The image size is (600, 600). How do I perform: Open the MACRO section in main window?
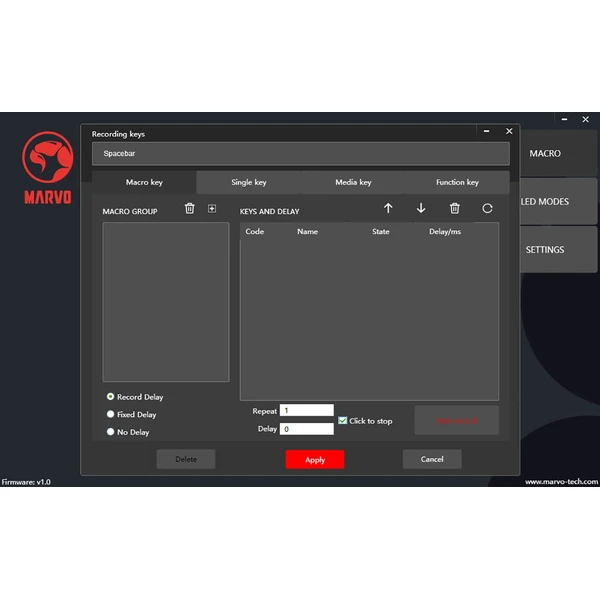558,153
